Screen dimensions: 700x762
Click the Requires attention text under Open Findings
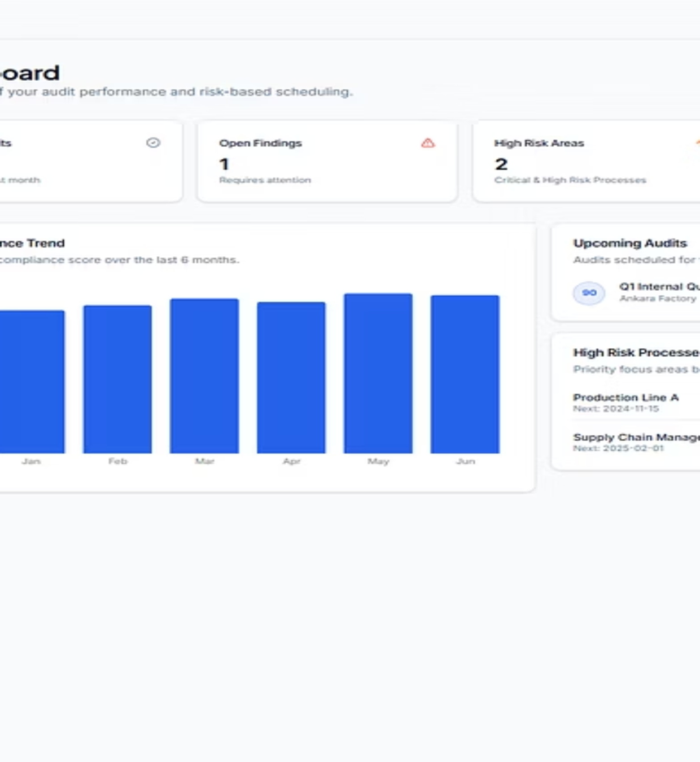point(265,179)
